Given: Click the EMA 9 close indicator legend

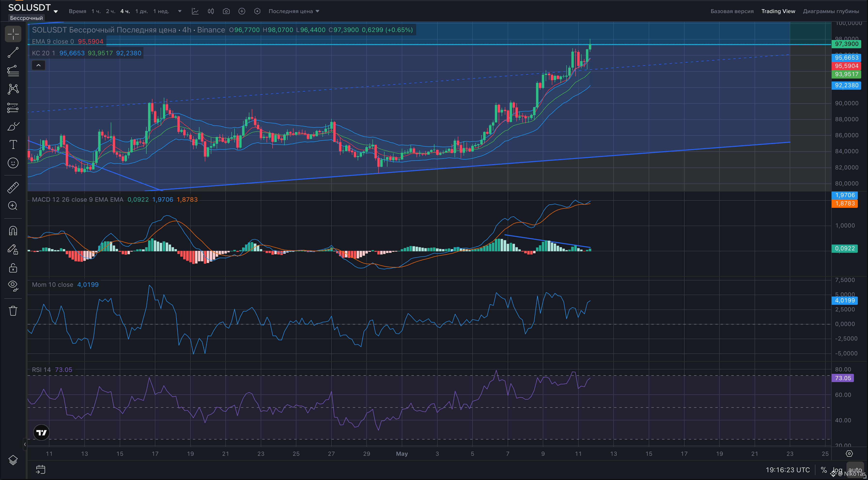Looking at the screenshot, I should coord(67,41).
